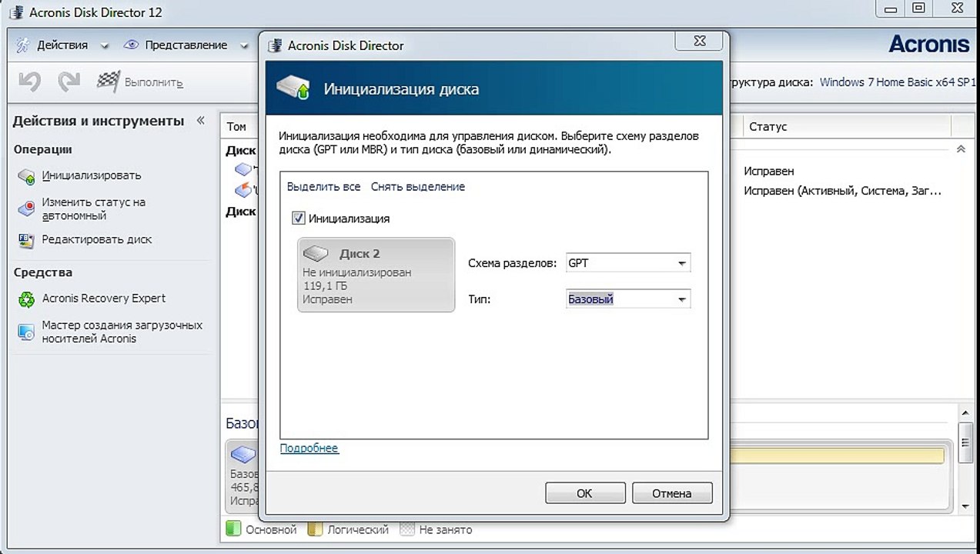Viewport: 980px width, 554px height.
Task: Click the Средства section heading
Action: [x=43, y=272]
